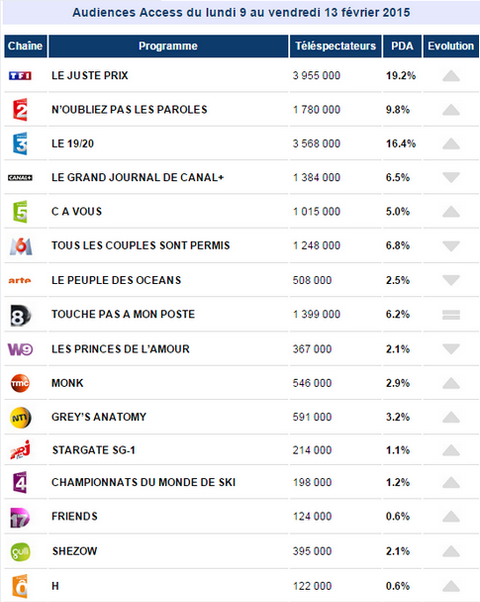
Task: Sort by the Téléspectateurs column header
Action: point(336,46)
